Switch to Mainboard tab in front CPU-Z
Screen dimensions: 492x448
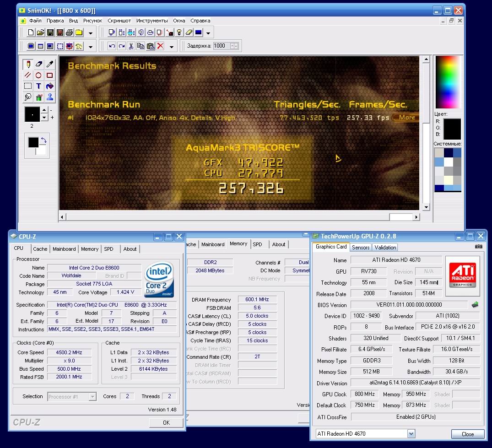pos(64,249)
